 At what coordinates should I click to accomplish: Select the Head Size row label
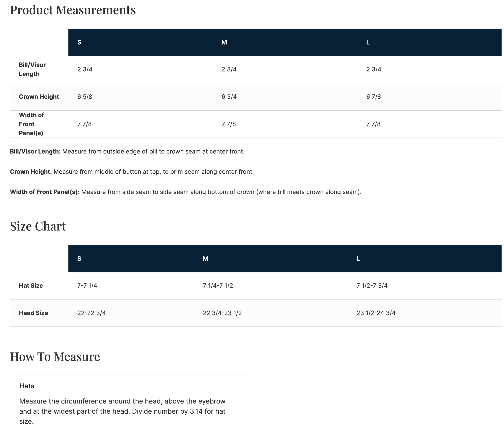coord(33,313)
